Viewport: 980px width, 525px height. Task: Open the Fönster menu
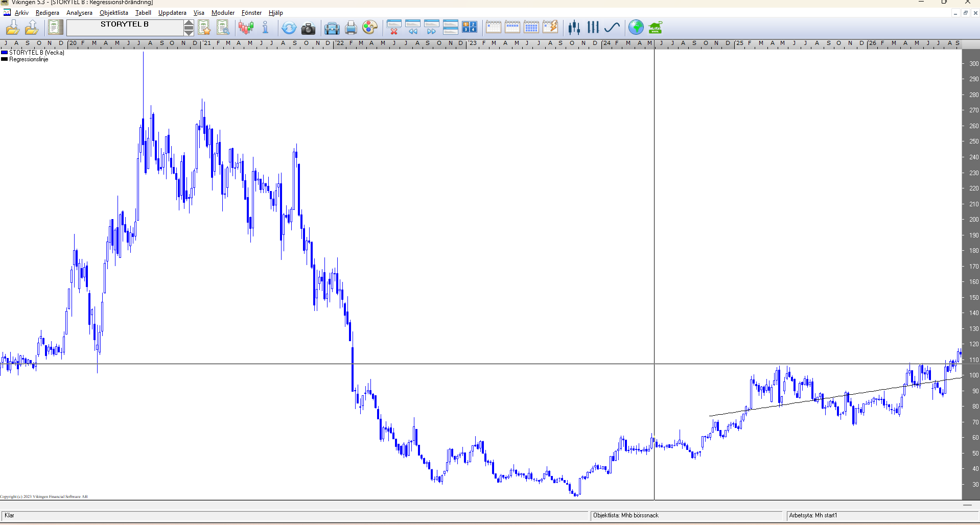coord(251,13)
